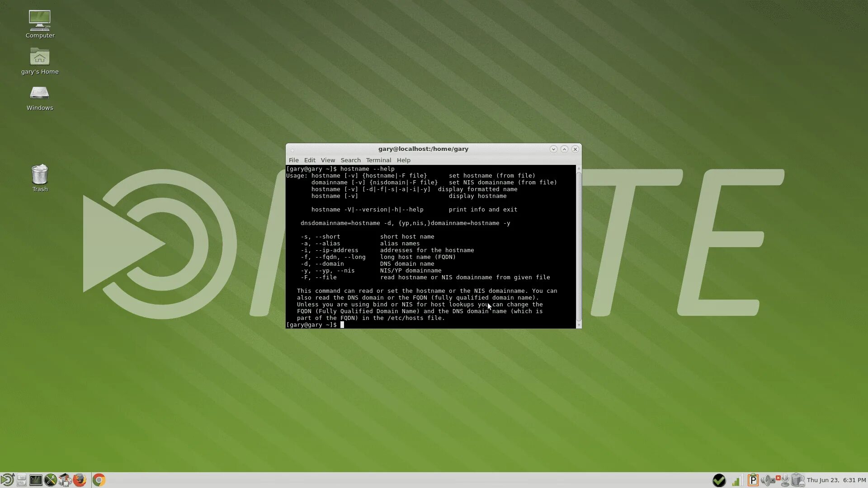Launch Firefox from the bottom panel

[80, 480]
